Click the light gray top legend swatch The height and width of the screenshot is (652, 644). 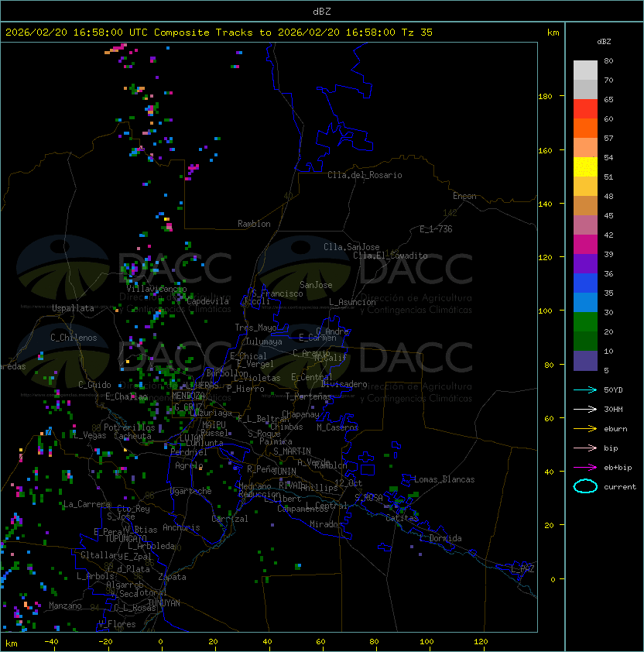(585, 70)
